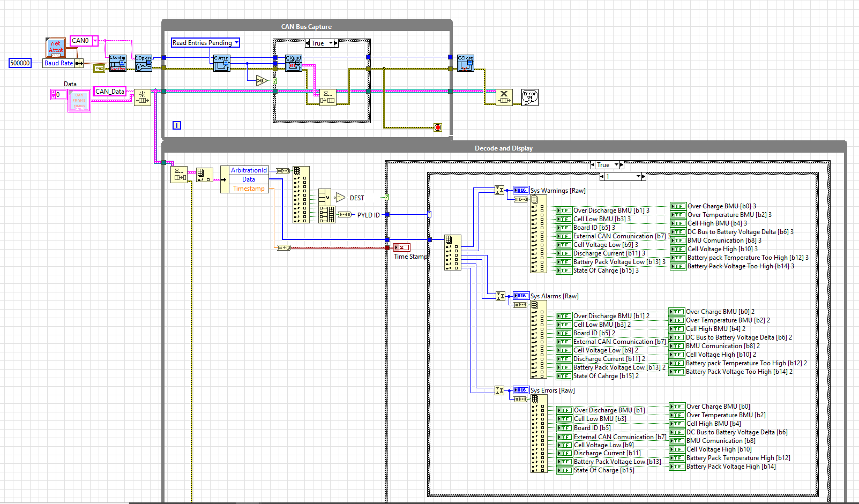
Task: Click the Cell High BMU [b4] 2 boolean
Action: point(677,329)
